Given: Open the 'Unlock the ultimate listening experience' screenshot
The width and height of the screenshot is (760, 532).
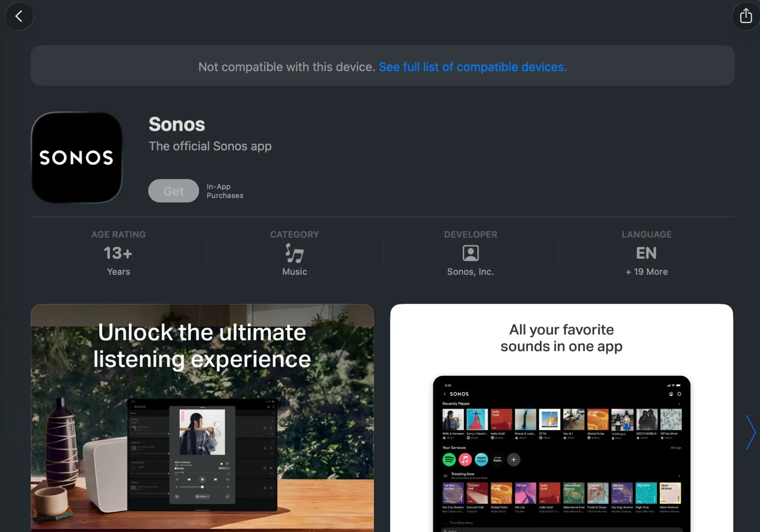Looking at the screenshot, I should click(202, 418).
